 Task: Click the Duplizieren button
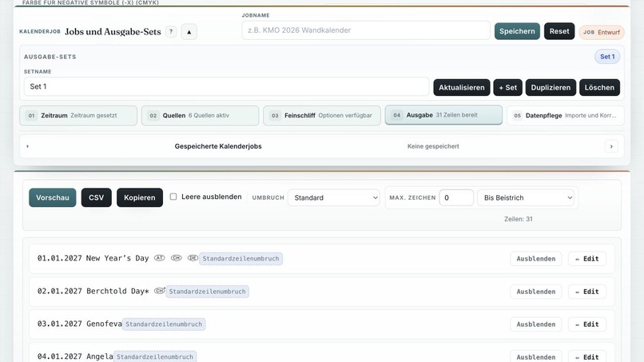tap(551, 88)
